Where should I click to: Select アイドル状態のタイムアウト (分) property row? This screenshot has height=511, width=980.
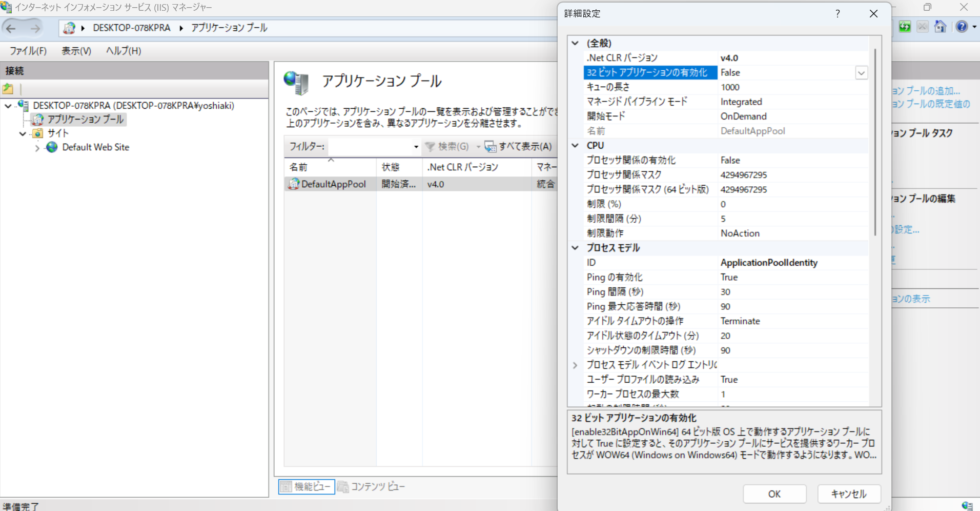pos(726,336)
